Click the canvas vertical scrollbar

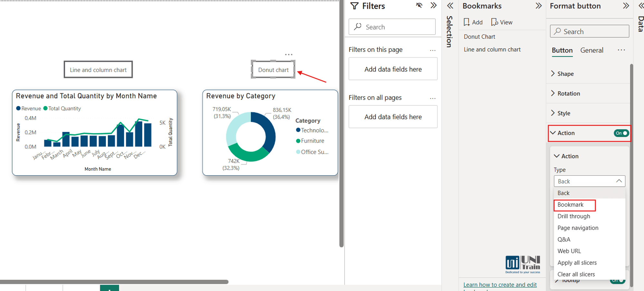pyautogui.click(x=341, y=124)
